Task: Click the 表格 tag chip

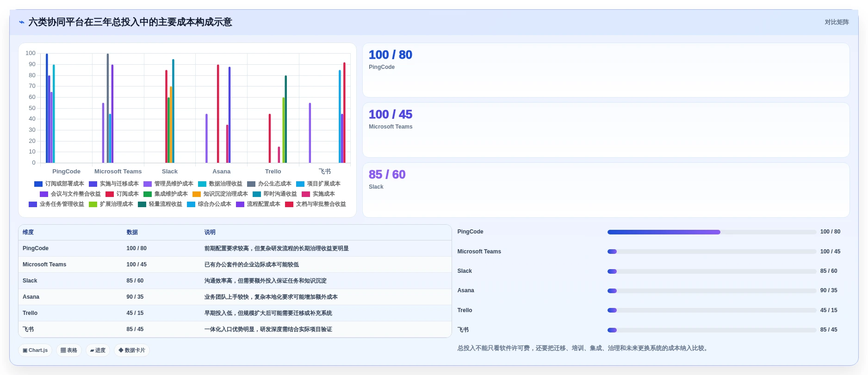Action: [x=69, y=350]
